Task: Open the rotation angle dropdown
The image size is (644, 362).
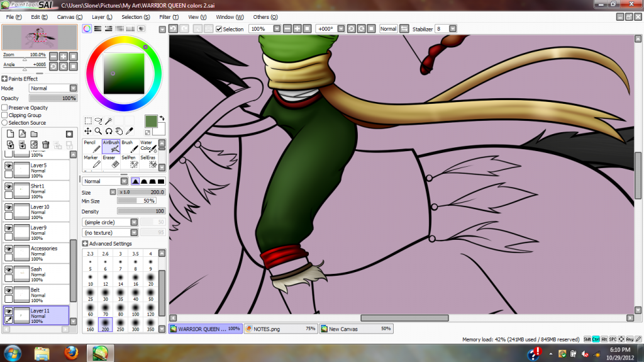Action: (341, 29)
